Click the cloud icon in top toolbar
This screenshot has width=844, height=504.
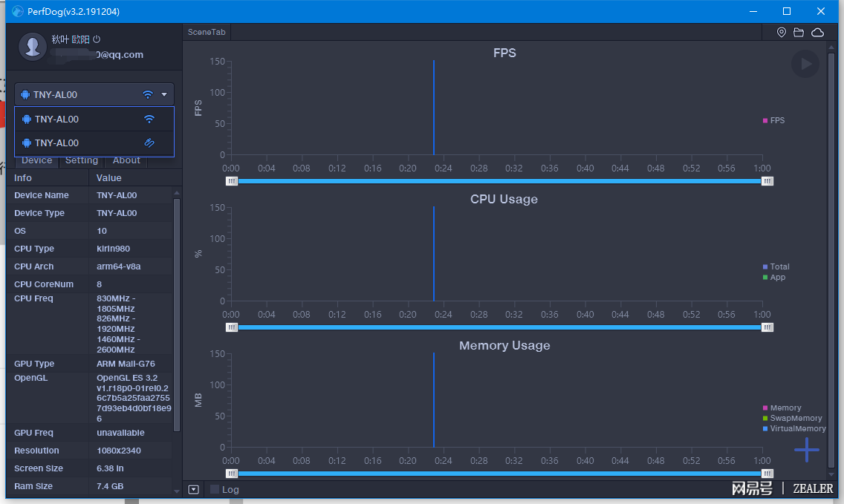tap(817, 33)
